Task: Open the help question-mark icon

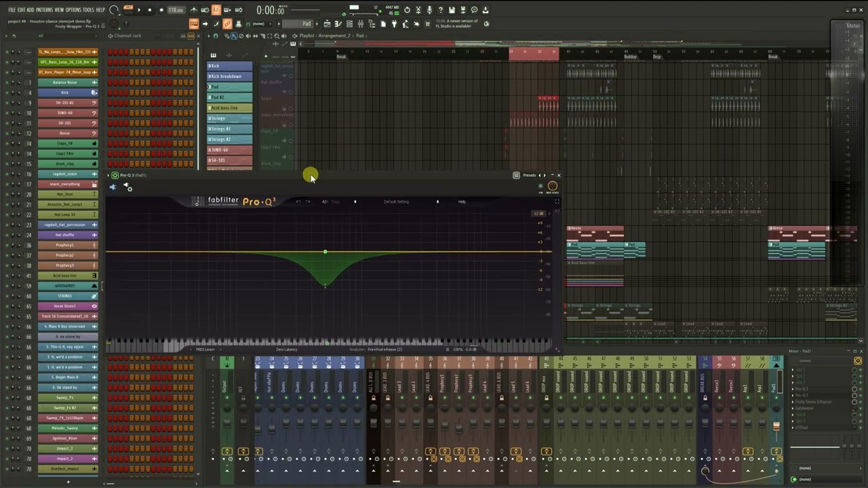Action: (441, 10)
